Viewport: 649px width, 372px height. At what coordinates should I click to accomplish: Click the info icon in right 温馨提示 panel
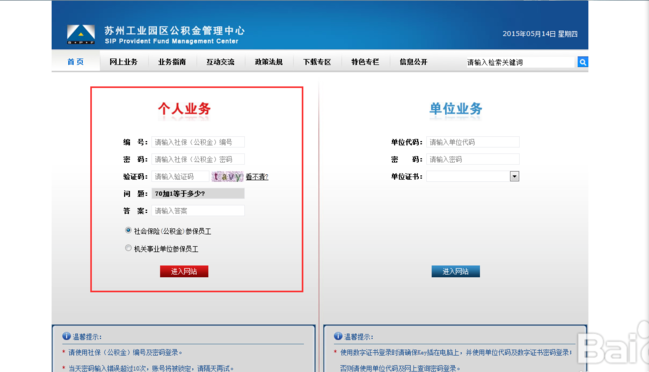coord(338,336)
